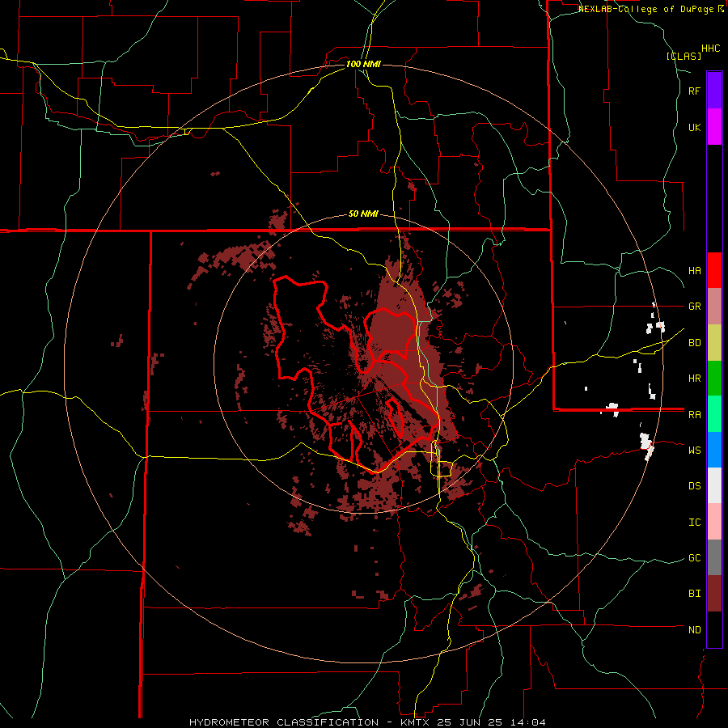Click the HA red legend swatch
Viewport: 728px width, 728px height.
point(714,270)
